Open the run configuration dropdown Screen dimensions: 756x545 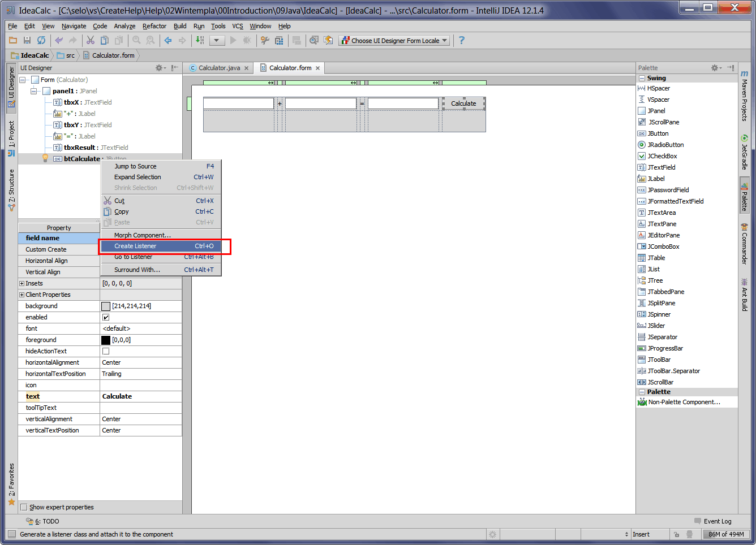(217, 40)
